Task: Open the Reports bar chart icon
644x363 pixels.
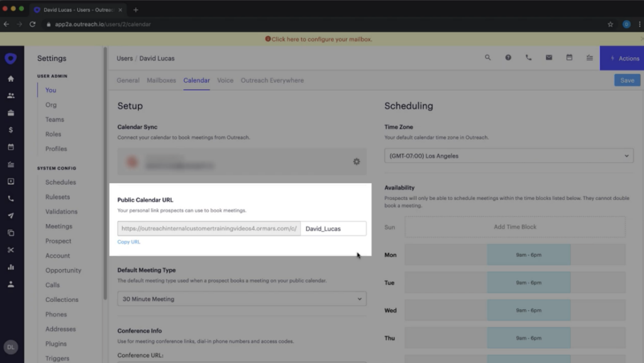Action: pos(11,267)
